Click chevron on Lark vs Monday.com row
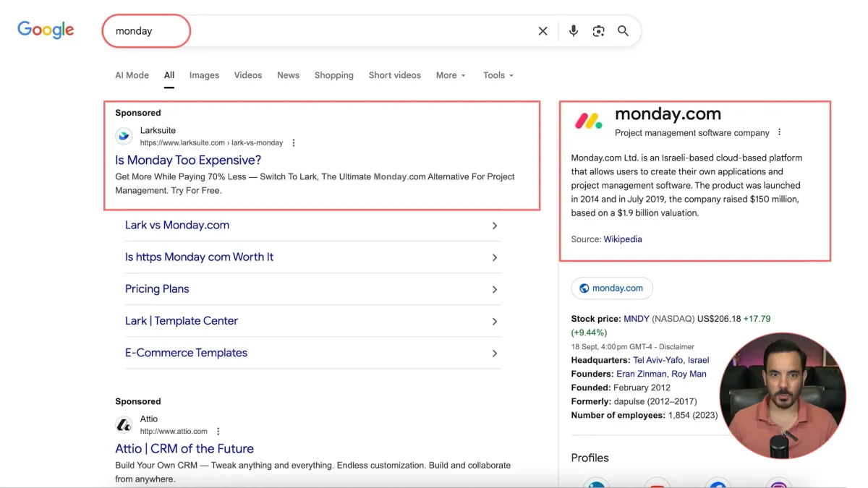 (495, 226)
